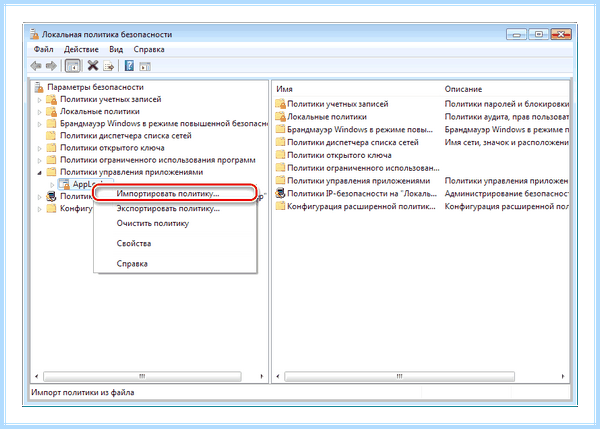
Task: Choose Свойства from context menu
Action: tap(175, 243)
